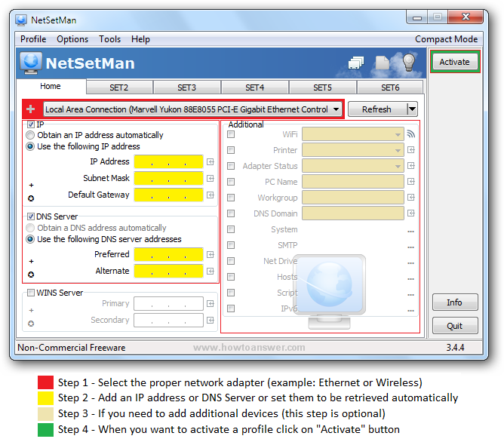
Task: Click the Subnet Mask input field
Action: coord(168,178)
